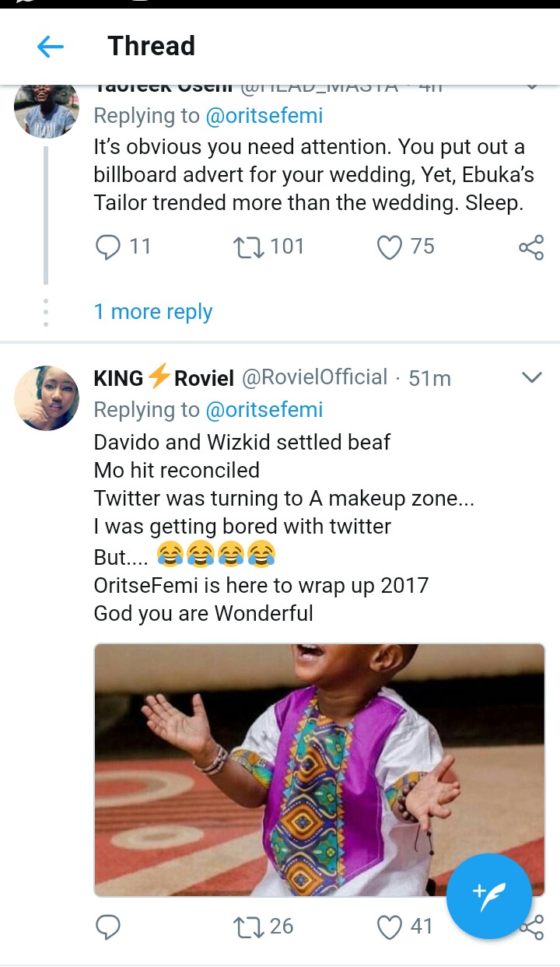Viewport: 560px width, 967px height.
Task: Open the options chevron on the top tweet
Action: (531, 87)
